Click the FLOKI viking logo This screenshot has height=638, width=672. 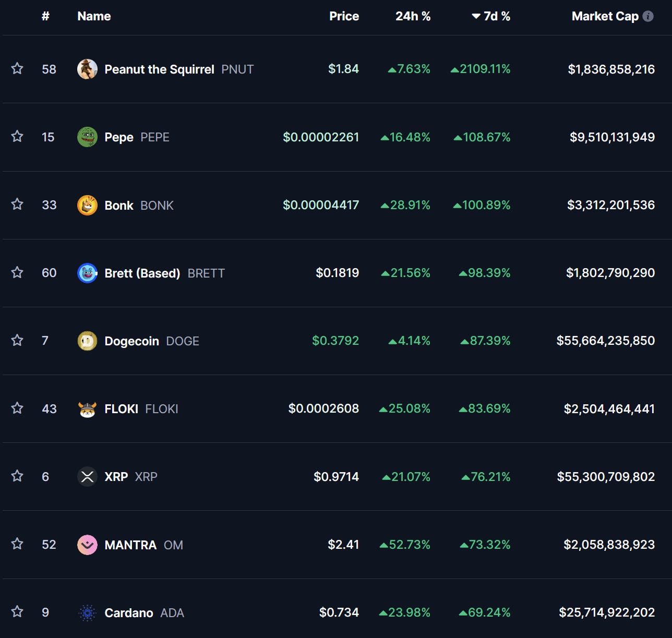coord(87,409)
